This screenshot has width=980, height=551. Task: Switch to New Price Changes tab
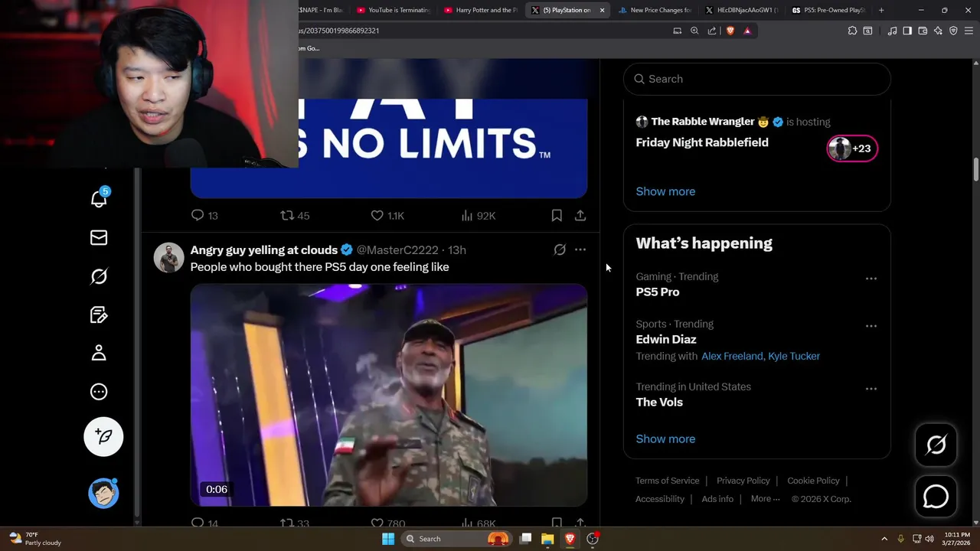[x=655, y=10]
